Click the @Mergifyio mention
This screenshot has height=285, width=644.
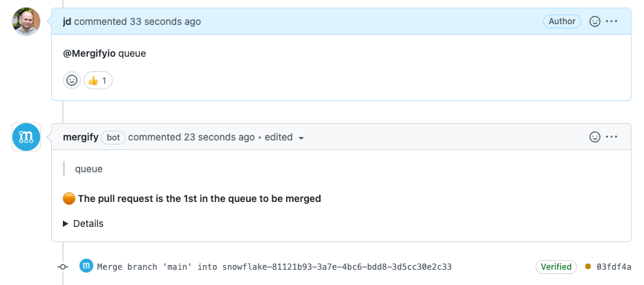coord(89,53)
